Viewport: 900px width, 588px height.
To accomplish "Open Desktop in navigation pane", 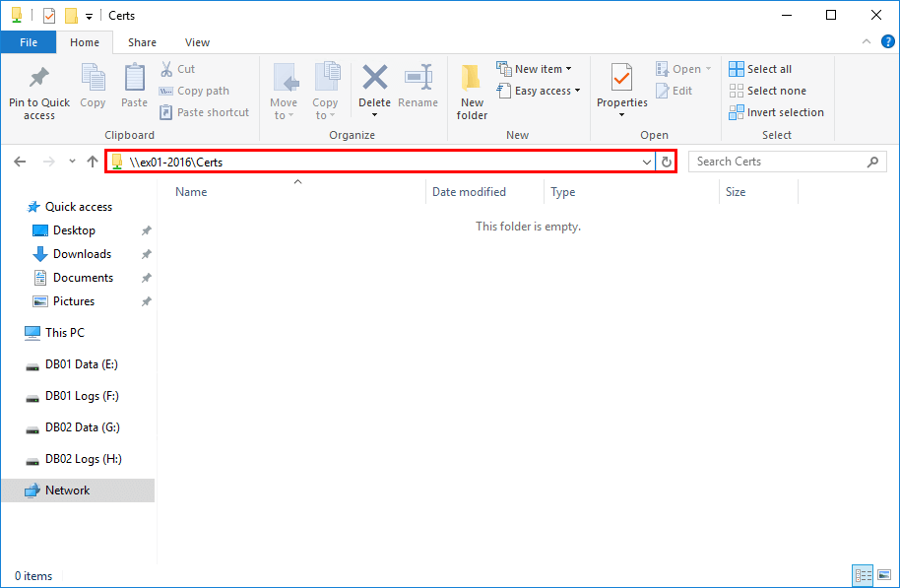I will (x=74, y=230).
